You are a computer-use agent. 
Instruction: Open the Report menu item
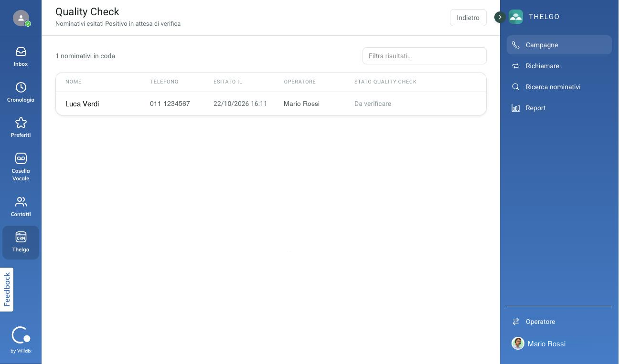tap(559, 108)
